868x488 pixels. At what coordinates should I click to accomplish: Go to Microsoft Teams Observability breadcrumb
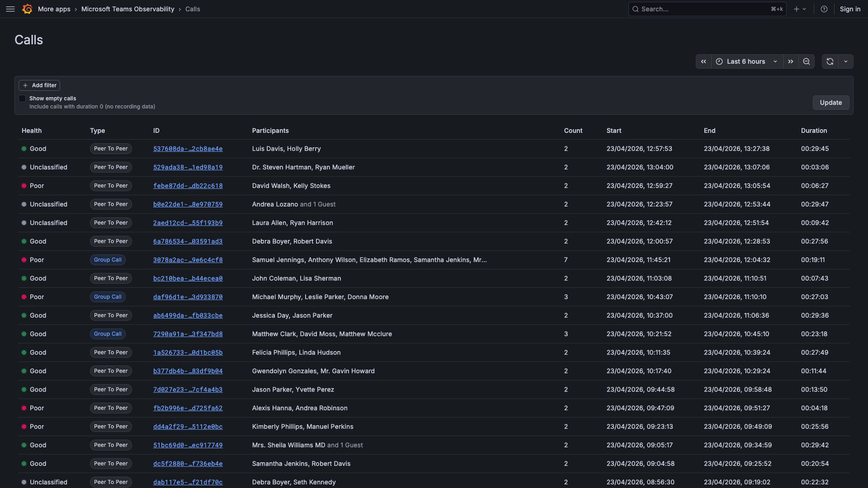pos(127,9)
